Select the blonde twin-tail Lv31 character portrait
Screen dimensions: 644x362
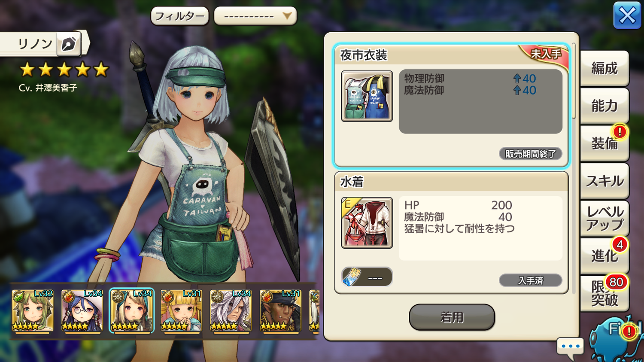(181, 311)
